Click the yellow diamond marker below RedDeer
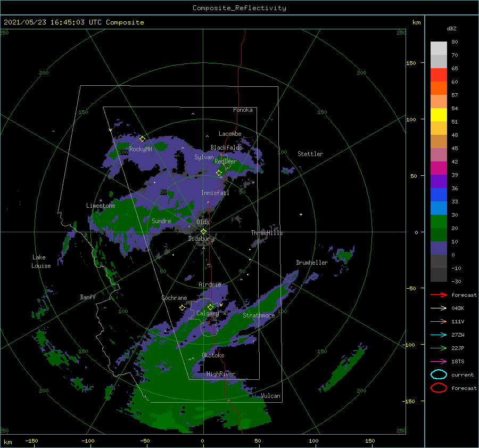479x448 pixels. tap(219, 173)
